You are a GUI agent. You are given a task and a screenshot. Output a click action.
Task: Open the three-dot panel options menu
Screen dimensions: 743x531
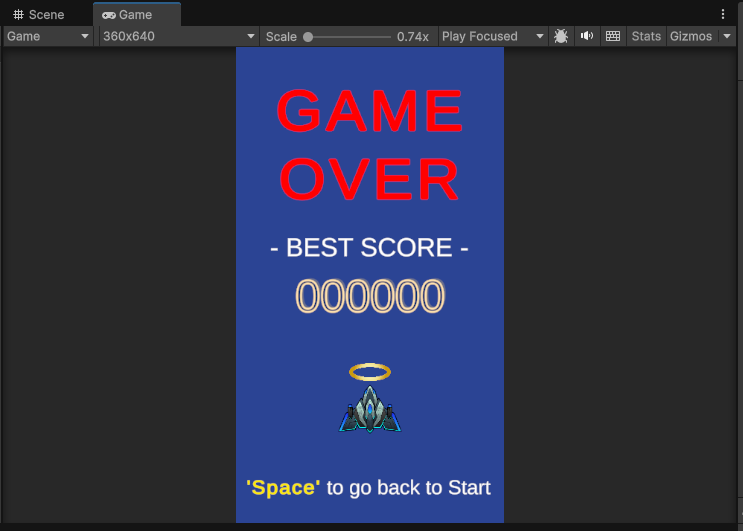pyautogui.click(x=723, y=14)
